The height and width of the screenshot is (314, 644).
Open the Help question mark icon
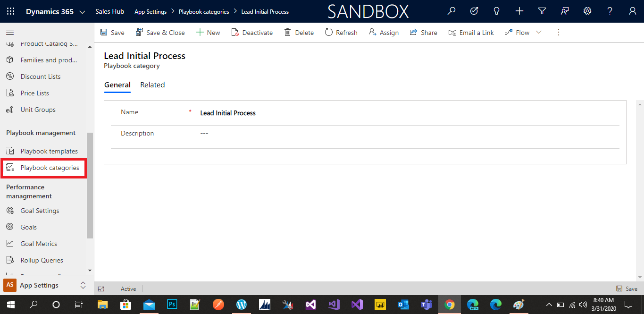(x=610, y=11)
